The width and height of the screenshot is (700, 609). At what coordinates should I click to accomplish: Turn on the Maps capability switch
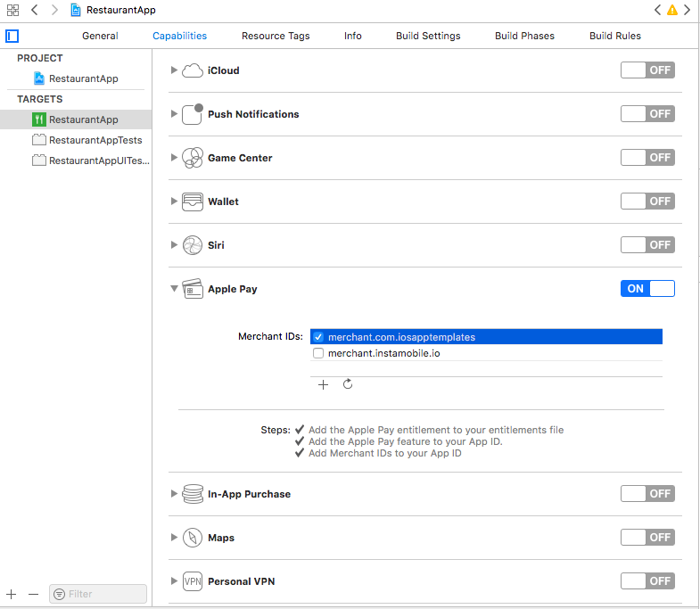pos(647,537)
